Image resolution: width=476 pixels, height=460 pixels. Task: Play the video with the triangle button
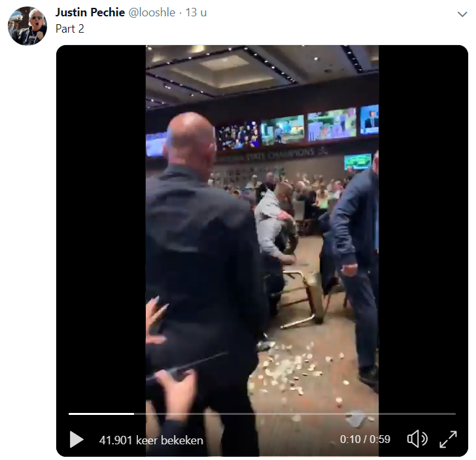76,440
